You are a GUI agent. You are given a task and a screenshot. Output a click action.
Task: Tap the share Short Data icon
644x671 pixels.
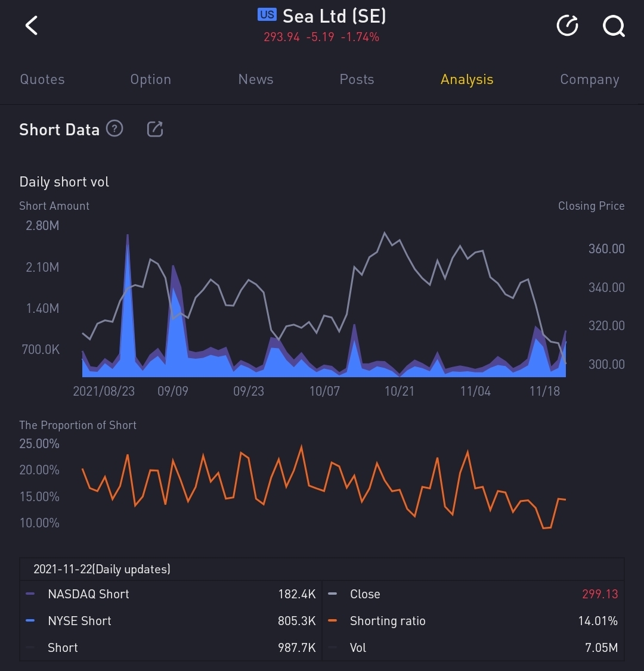pos(155,129)
